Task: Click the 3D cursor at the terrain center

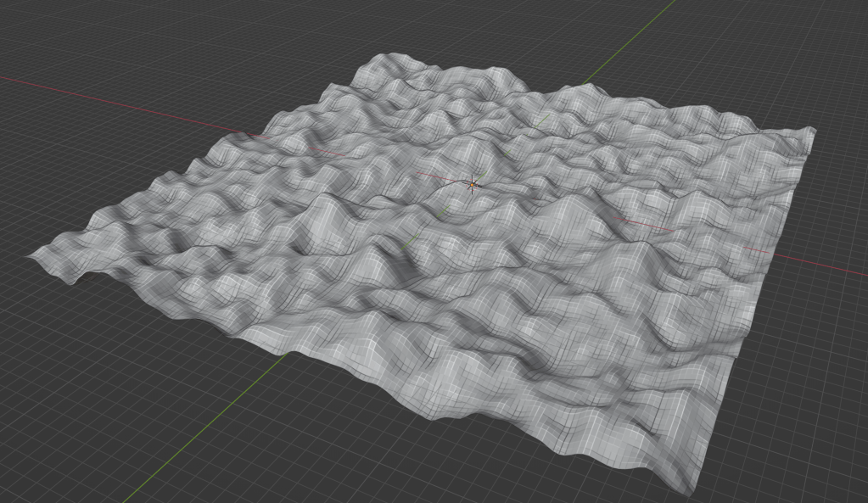Action: 472,183
